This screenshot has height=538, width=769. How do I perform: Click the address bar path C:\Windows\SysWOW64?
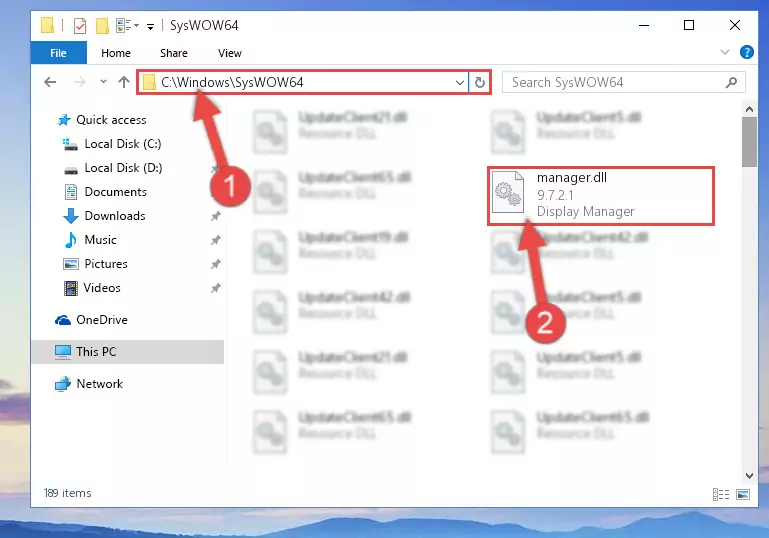click(x=232, y=82)
